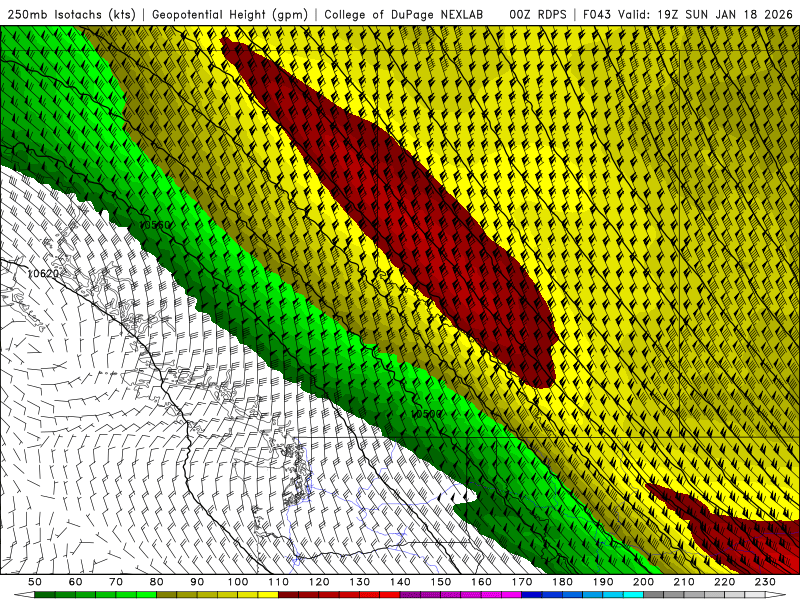
Task: Click the 150 value on the color scale
Action: (441, 582)
